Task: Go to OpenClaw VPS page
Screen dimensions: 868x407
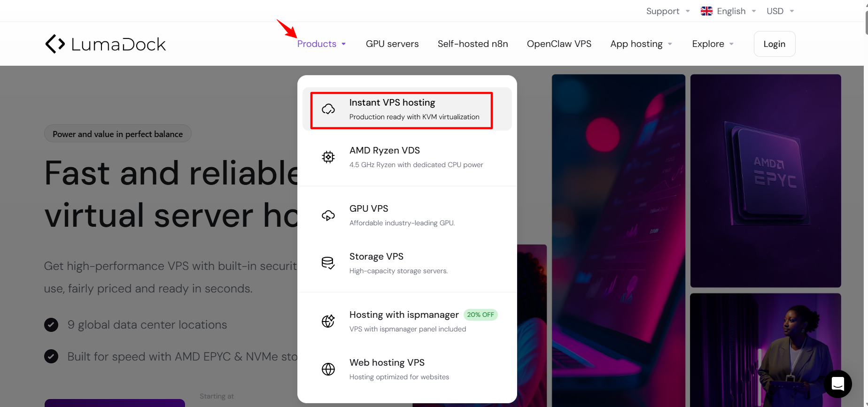Action: tap(559, 44)
